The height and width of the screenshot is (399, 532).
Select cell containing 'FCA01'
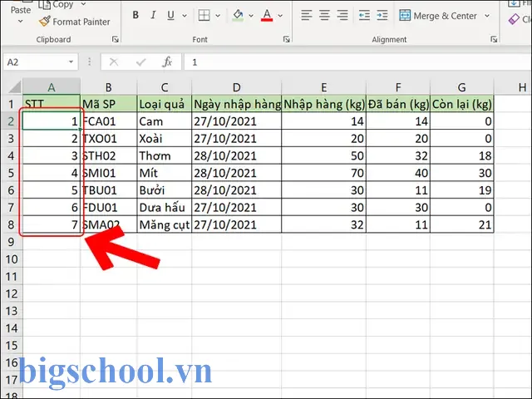109,121
